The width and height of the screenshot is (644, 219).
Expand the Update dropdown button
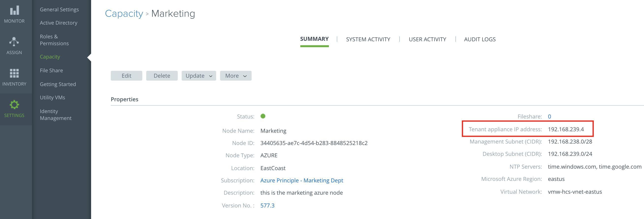(199, 76)
